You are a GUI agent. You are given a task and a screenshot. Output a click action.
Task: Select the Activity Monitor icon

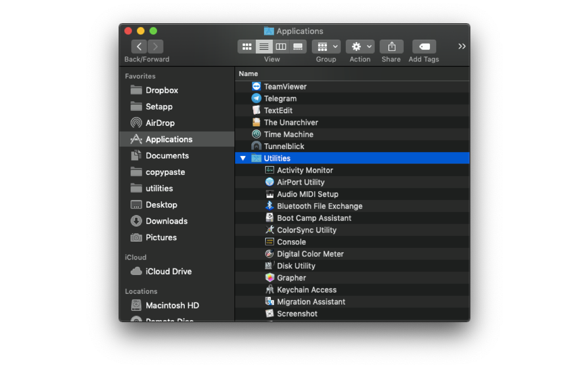(270, 170)
